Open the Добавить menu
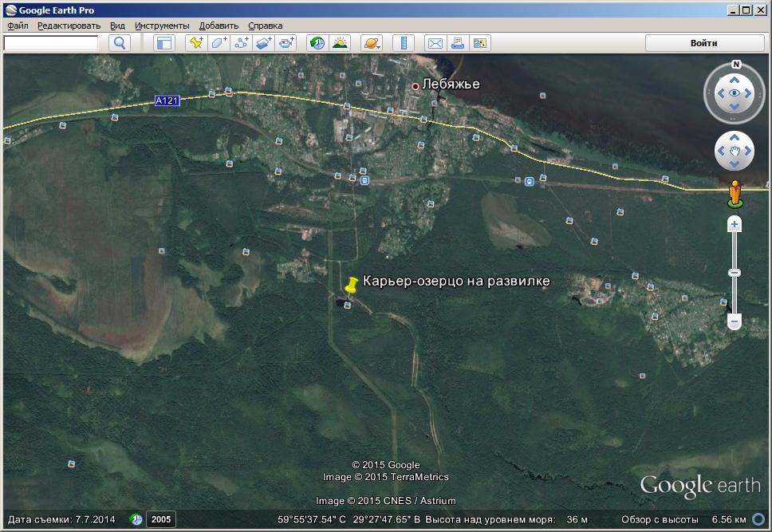772x532 pixels. [x=219, y=26]
